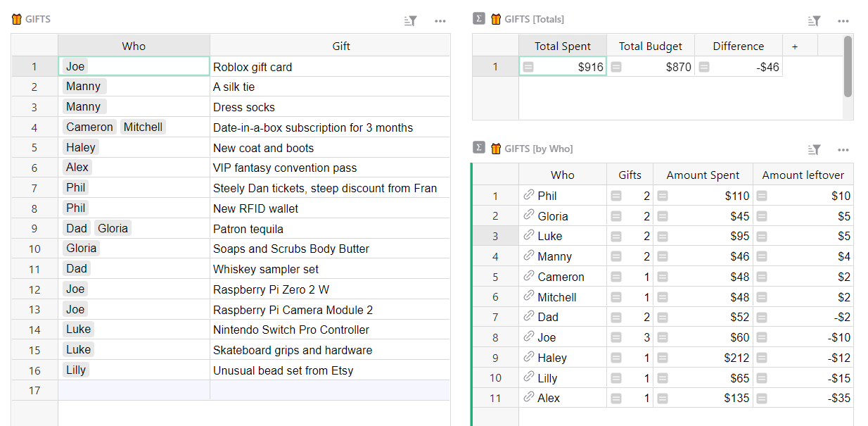Click the empty Who cell in row 17
The width and height of the screenshot is (868, 426).
click(x=134, y=390)
